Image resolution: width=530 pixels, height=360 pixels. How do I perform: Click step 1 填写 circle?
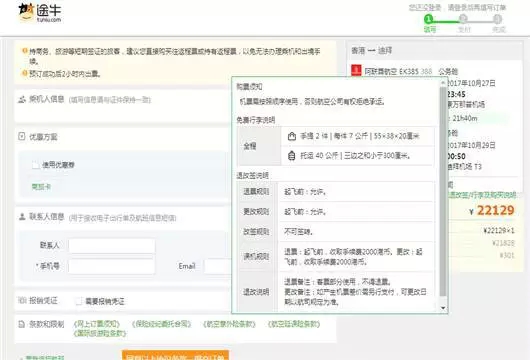coord(429,19)
